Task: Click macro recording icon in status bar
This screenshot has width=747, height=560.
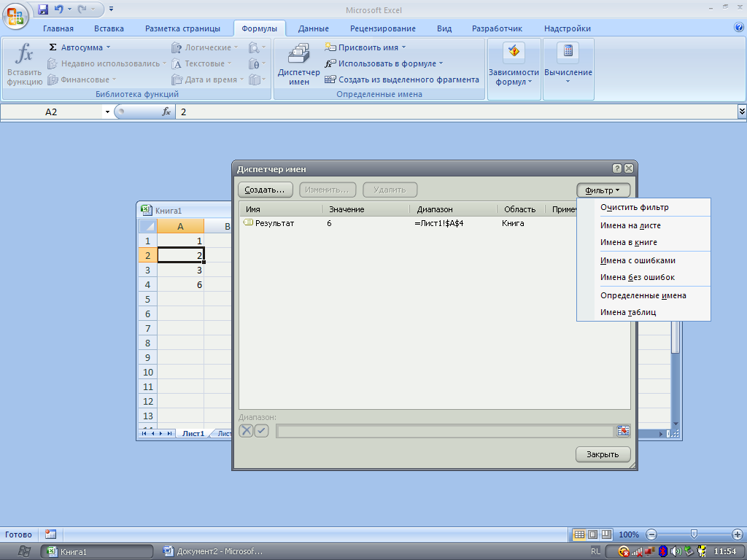Action: pos(50,534)
